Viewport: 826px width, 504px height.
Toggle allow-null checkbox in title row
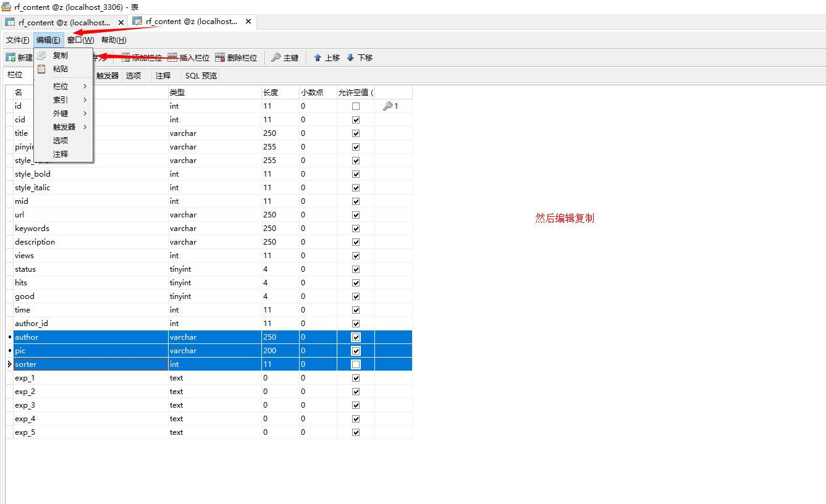(x=356, y=133)
